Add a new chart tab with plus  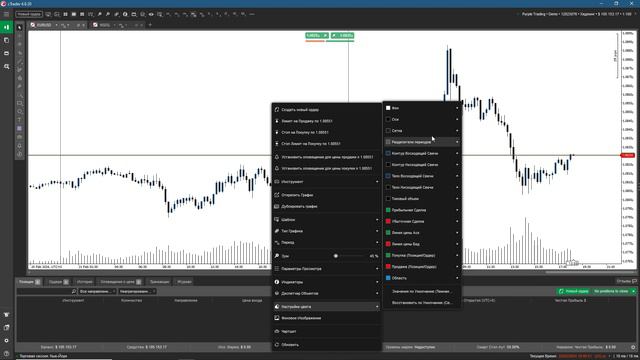150,25
